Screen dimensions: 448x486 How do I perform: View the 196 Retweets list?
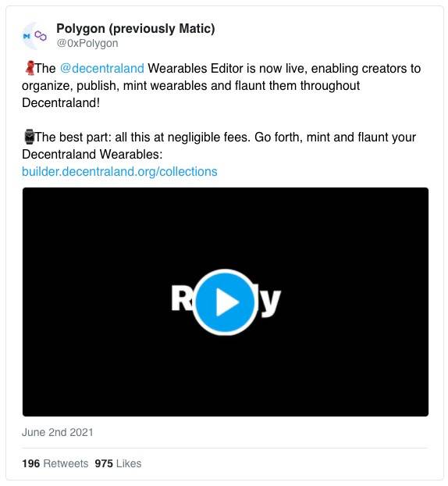55,463
